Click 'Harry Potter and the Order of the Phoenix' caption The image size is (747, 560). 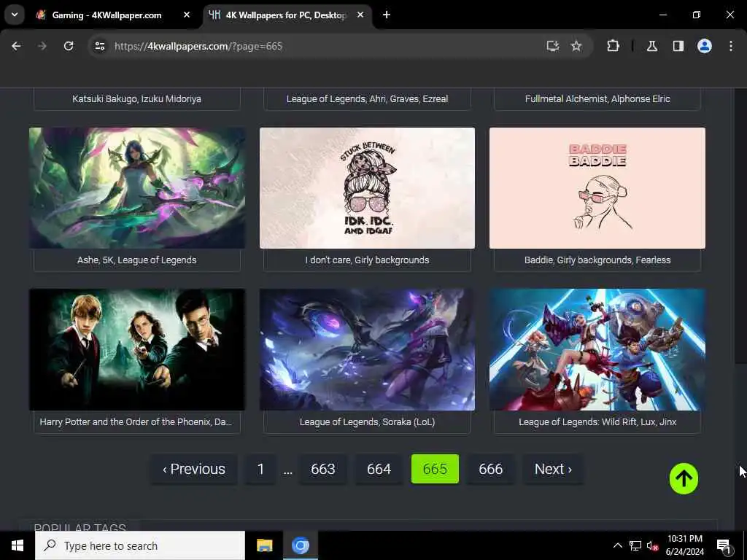tap(136, 422)
